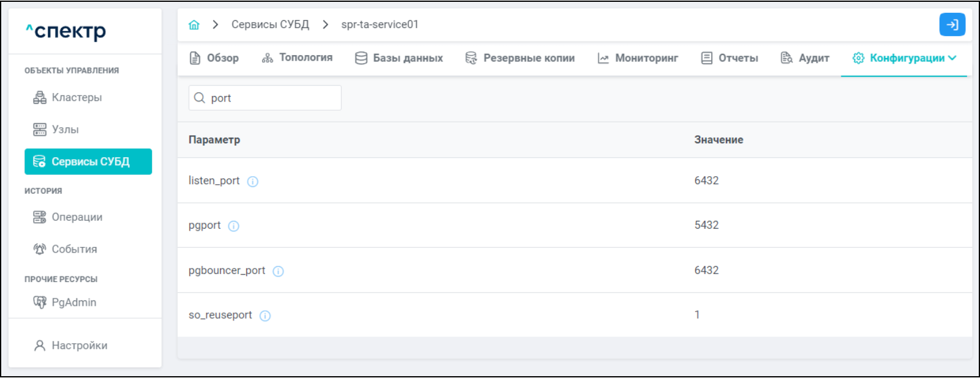Image resolution: width=980 pixels, height=378 pixels.
Task: Open Настройки at sidebar bottom
Action: tap(79, 346)
